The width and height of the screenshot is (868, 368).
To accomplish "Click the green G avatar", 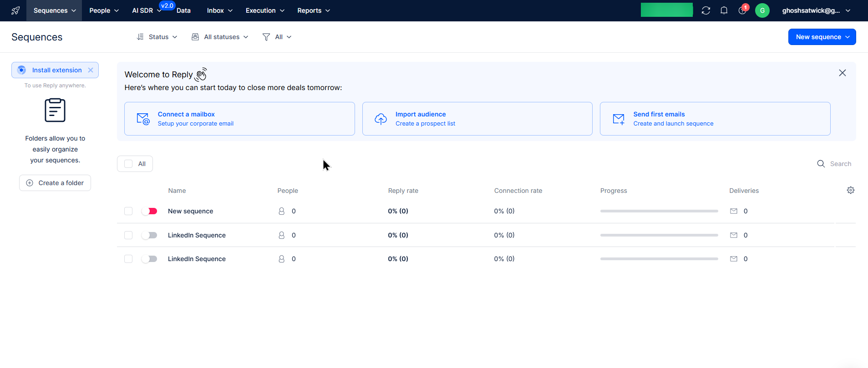I will pos(762,10).
